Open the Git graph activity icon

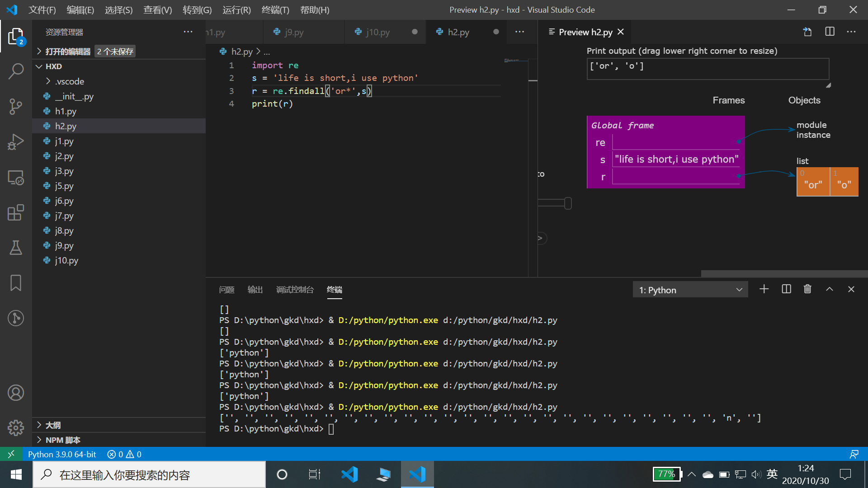pos(16,318)
